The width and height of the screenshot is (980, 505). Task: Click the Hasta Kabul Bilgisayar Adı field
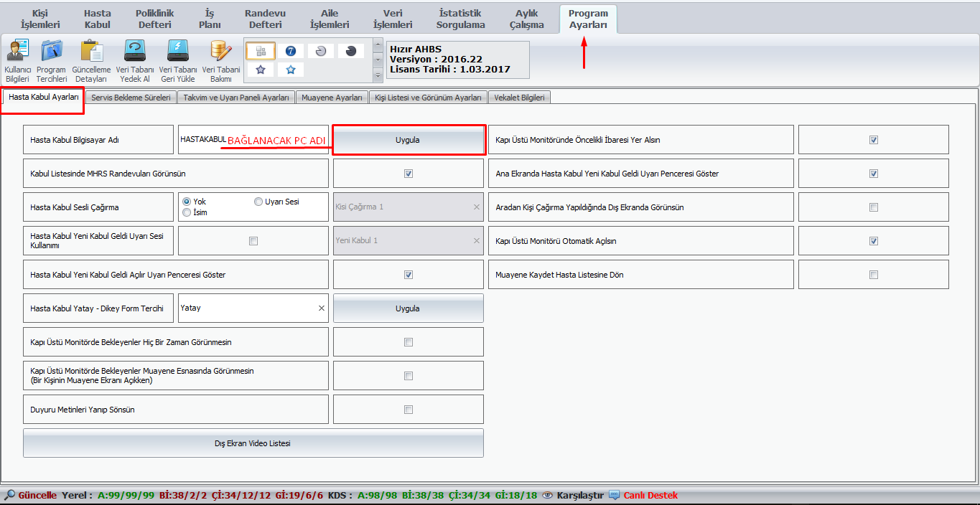click(x=202, y=139)
